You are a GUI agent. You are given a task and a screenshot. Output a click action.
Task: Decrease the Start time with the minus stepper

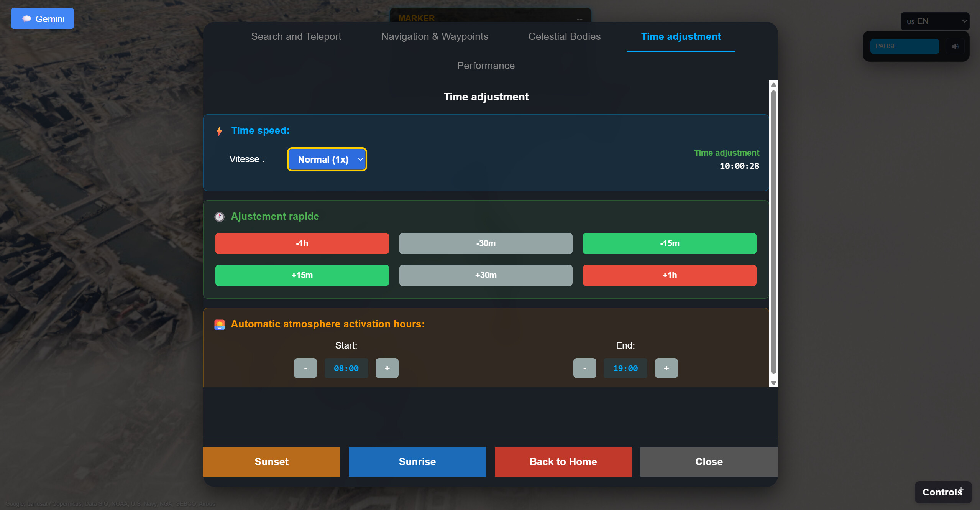point(305,368)
